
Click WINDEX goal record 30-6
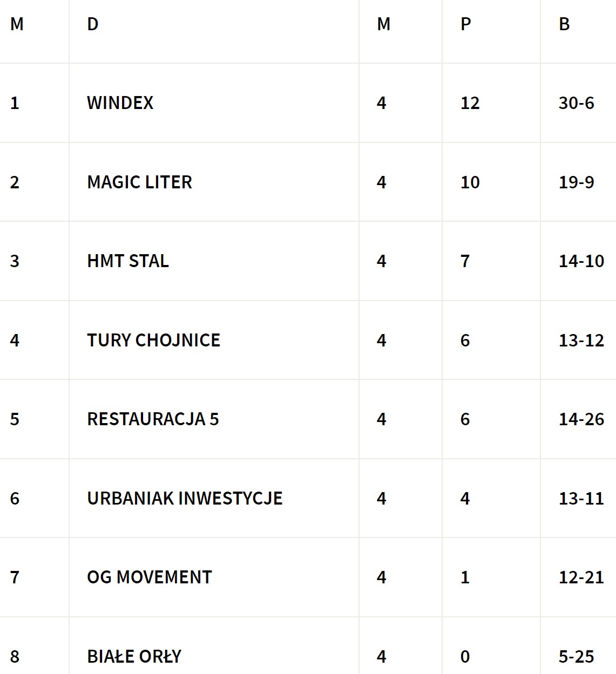pyautogui.click(x=576, y=103)
